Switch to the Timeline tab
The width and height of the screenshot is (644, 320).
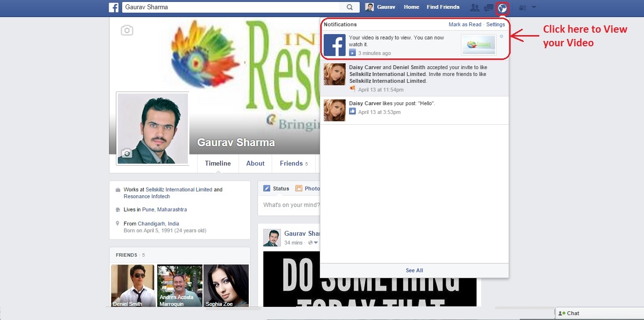tap(218, 164)
